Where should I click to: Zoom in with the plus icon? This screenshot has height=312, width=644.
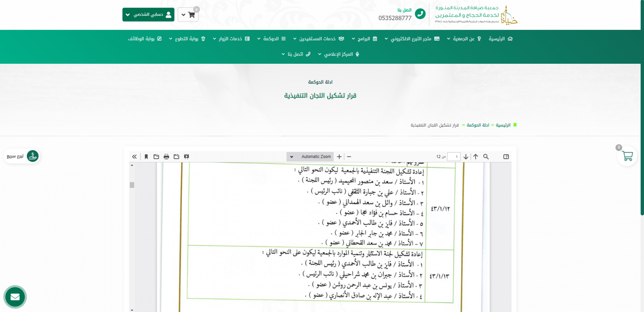339,157
